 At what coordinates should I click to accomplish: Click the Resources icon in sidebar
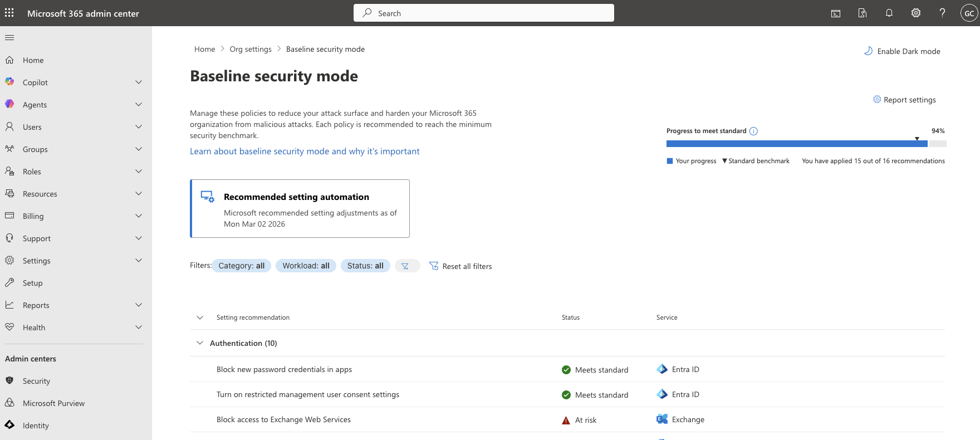9,193
